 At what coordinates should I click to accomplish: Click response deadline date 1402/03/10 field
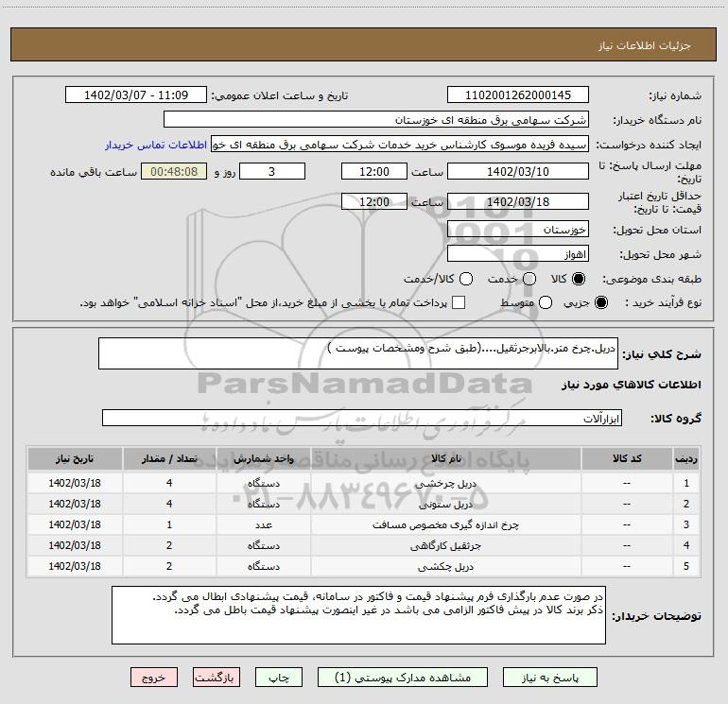pos(518,172)
